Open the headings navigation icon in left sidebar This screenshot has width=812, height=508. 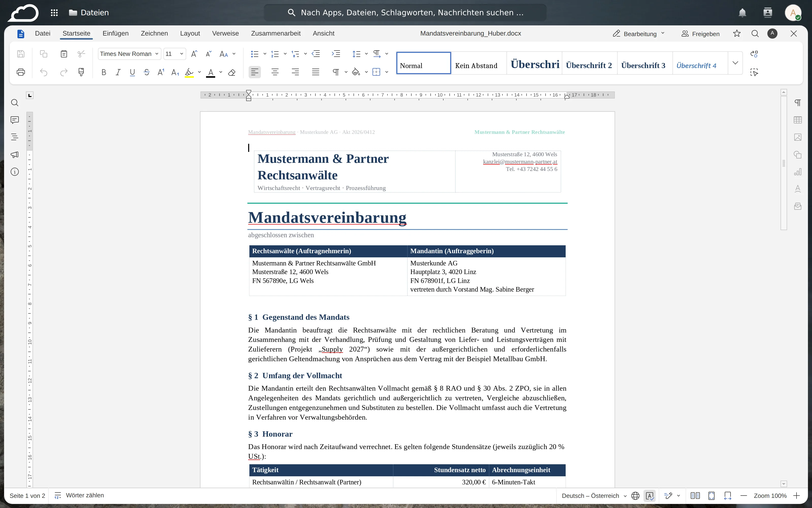15,137
